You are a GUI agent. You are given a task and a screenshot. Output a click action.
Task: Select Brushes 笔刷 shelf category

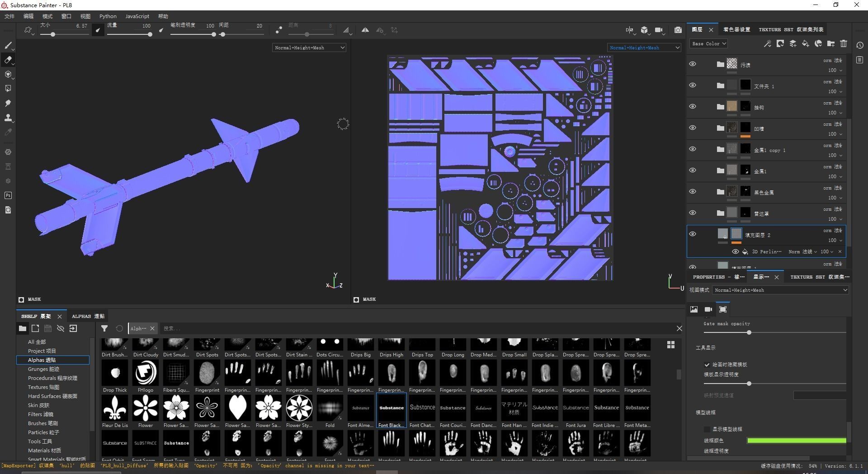click(x=42, y=423)
